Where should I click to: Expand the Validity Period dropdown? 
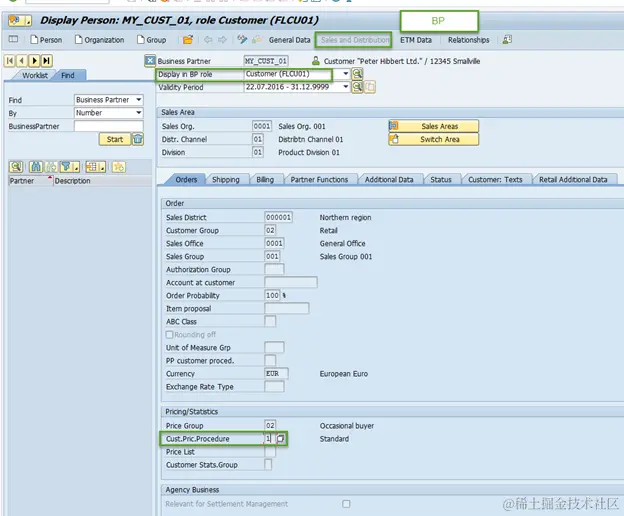point(345,87)
